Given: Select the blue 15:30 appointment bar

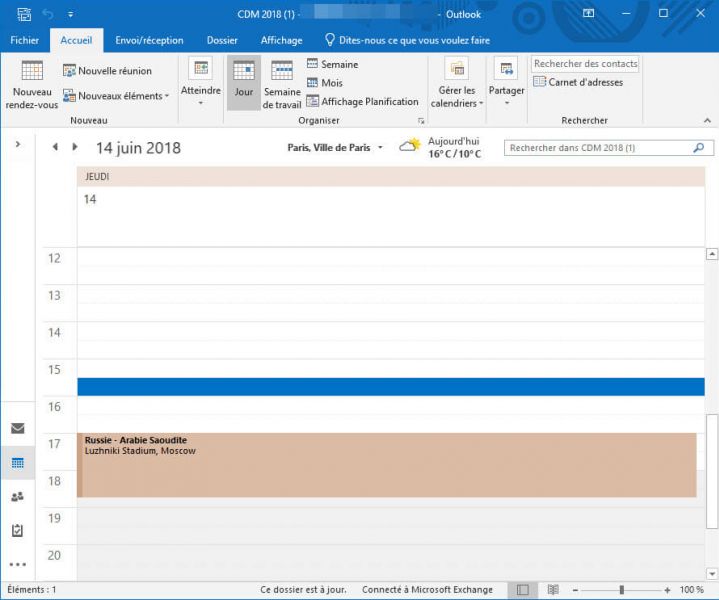Looking at the screenshot, I should (391, 387).
